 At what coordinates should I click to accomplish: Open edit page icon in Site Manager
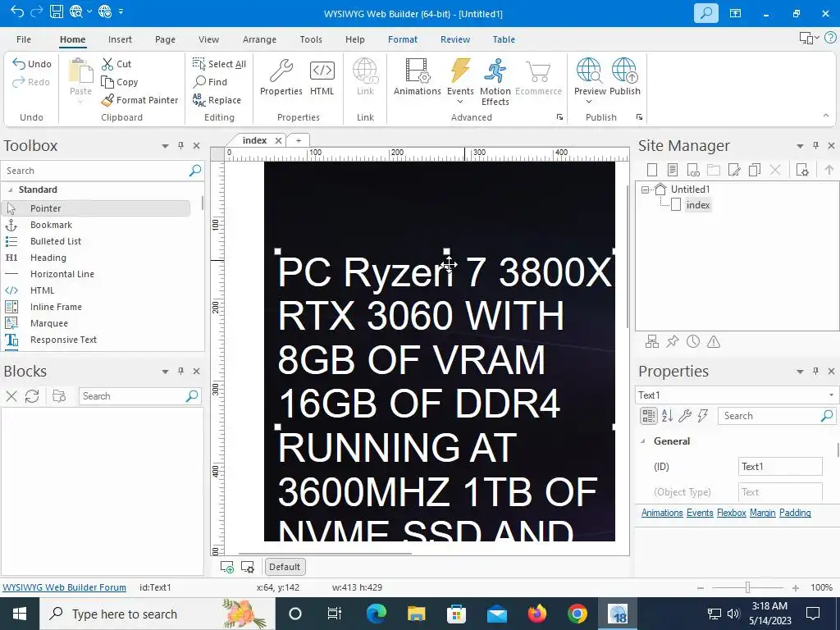(734, 170)
